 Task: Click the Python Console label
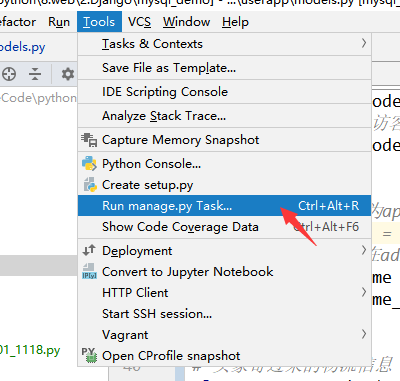click(151, 164)
